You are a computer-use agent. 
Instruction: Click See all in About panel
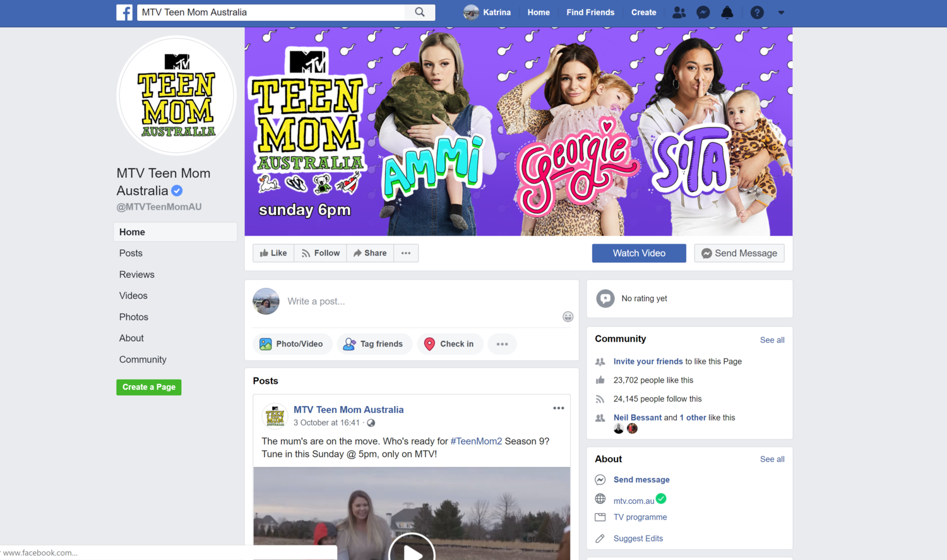[x=772, y=459]
